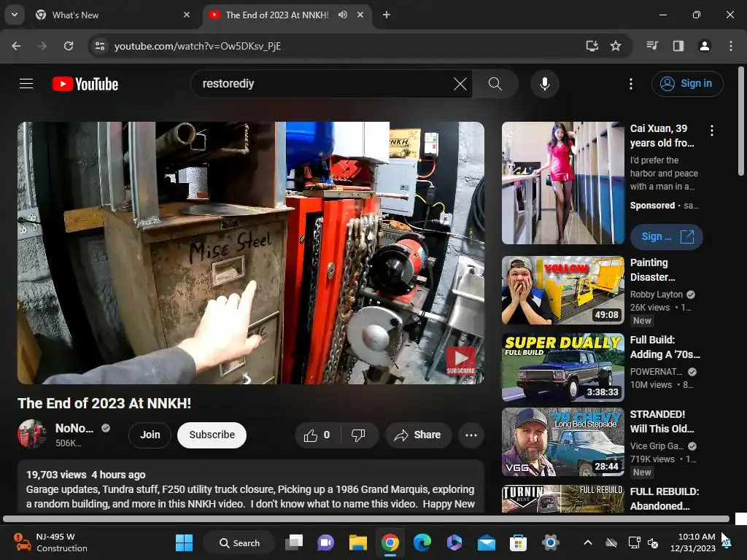747x560 pixels.
Task: Bookmark this page with star
Action: (x=616, y=46)
